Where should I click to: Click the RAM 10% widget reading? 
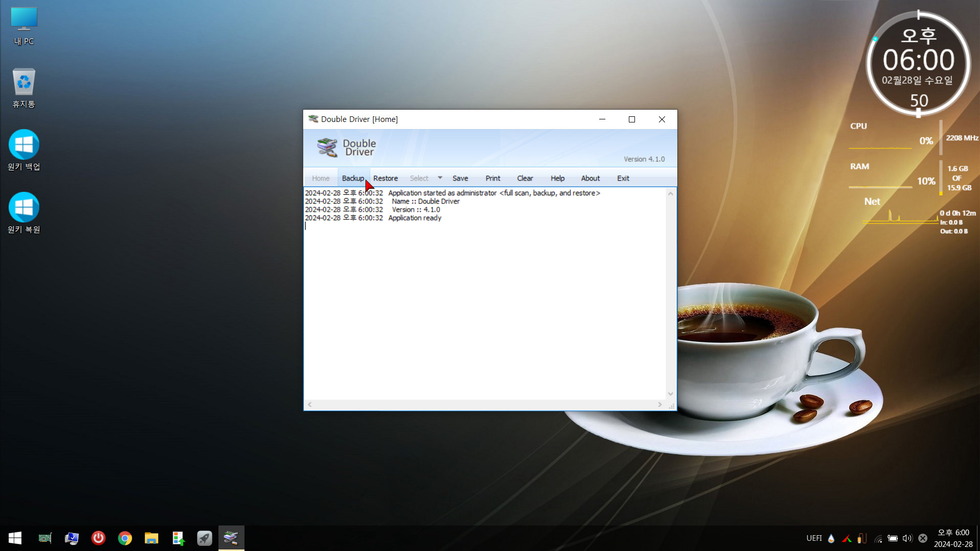[926, 181]
